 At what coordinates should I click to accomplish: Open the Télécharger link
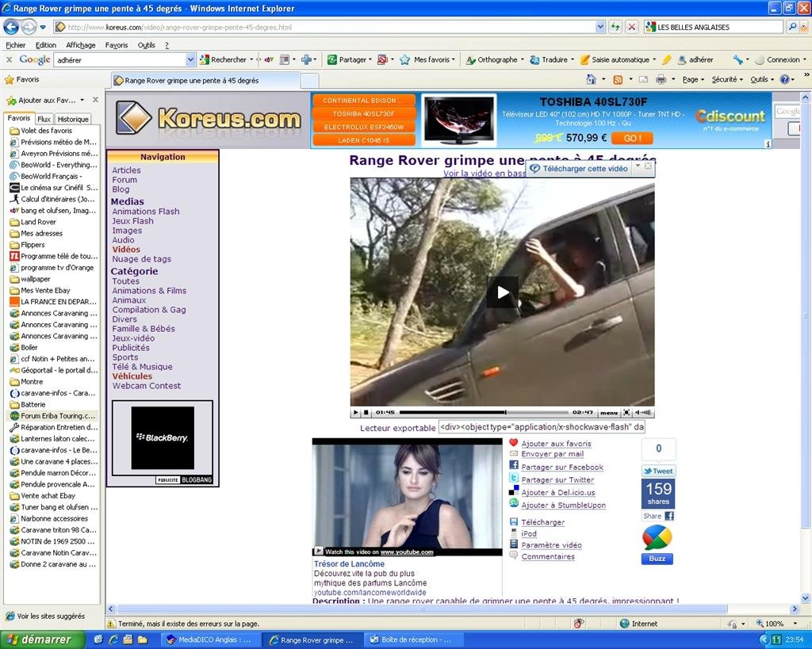pos(542,522)
